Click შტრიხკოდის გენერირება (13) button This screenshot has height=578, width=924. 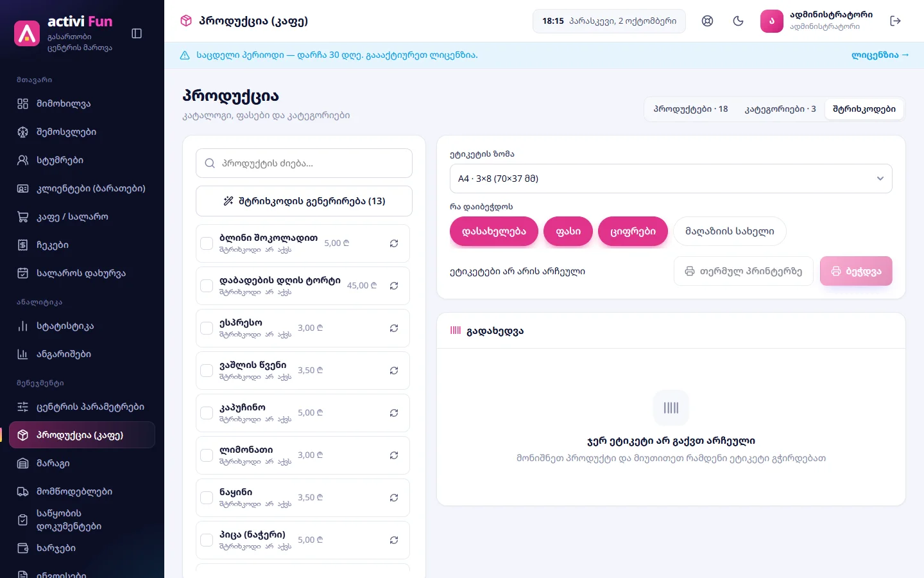(304, 201)
